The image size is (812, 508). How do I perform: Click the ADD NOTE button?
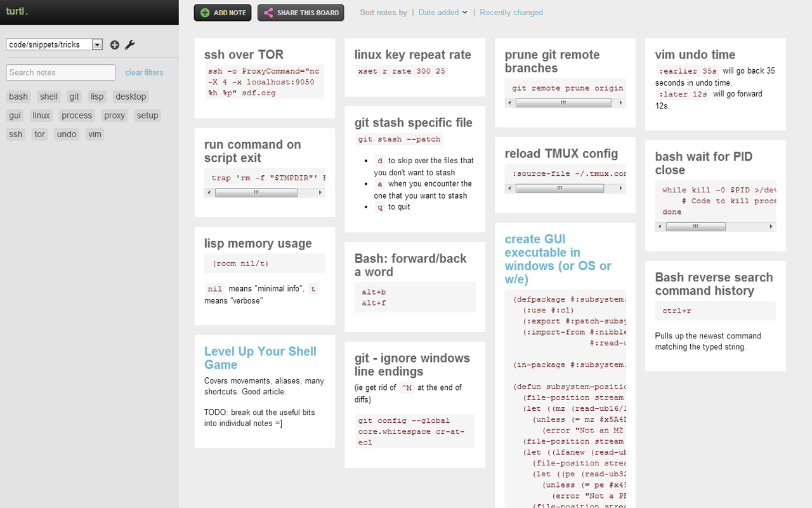pos(223,13)
